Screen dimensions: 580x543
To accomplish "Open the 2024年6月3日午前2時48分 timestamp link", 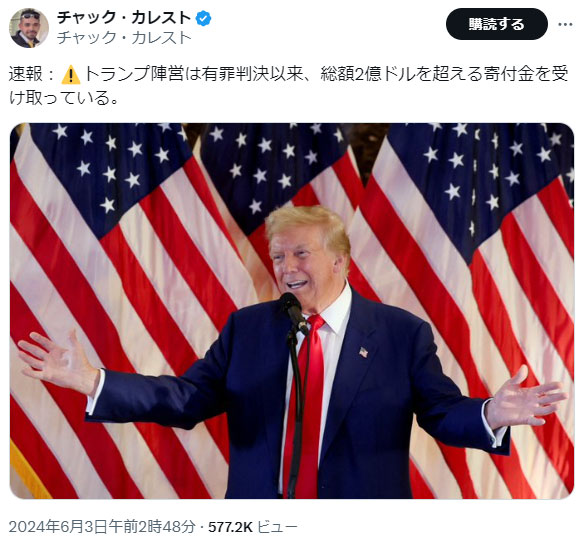I will (102, 526).
